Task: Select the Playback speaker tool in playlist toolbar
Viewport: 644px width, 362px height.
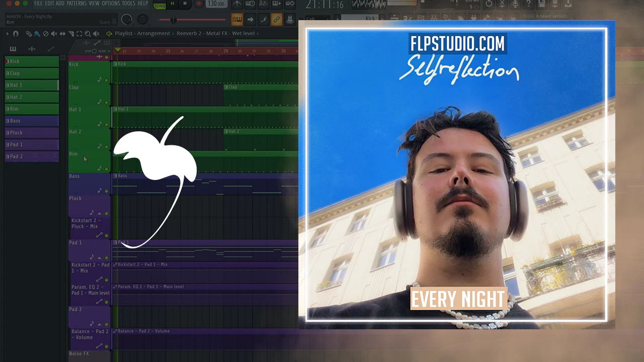Action: coord(97,34)
